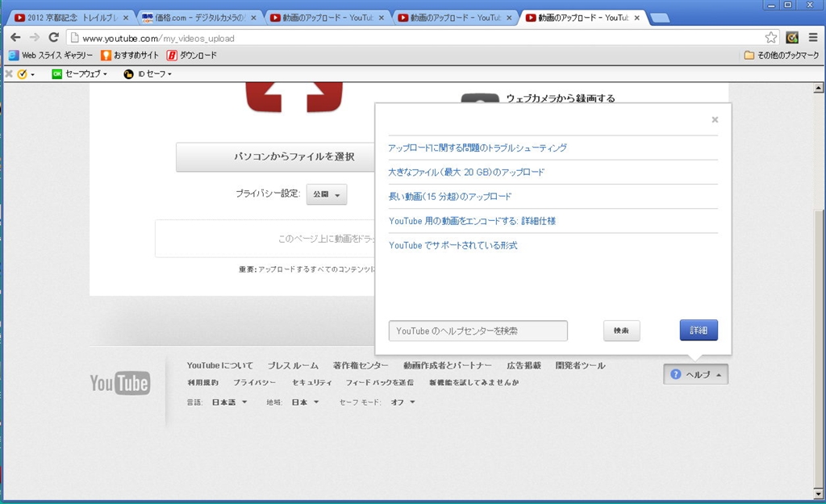Screen dimensions: 826x504
Task: Click the page scrollbar down arrow
Action: [x=818, y=494]
